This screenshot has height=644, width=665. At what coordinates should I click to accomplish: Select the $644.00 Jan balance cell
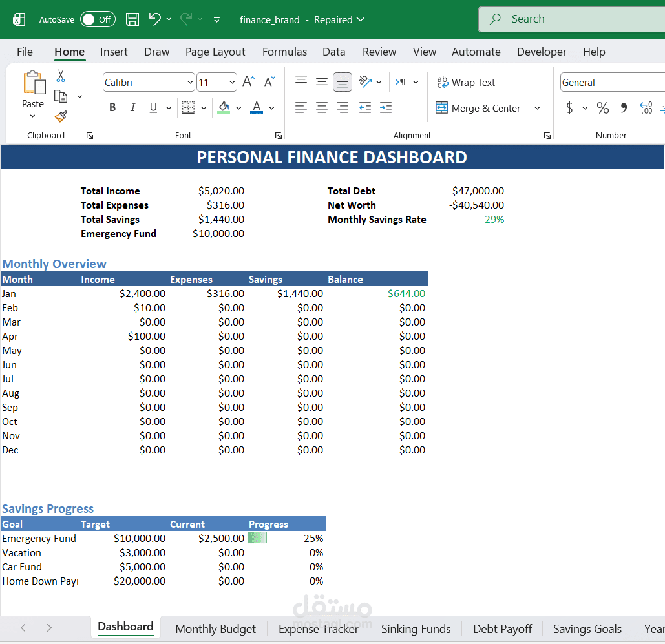[x=377, y=293]
